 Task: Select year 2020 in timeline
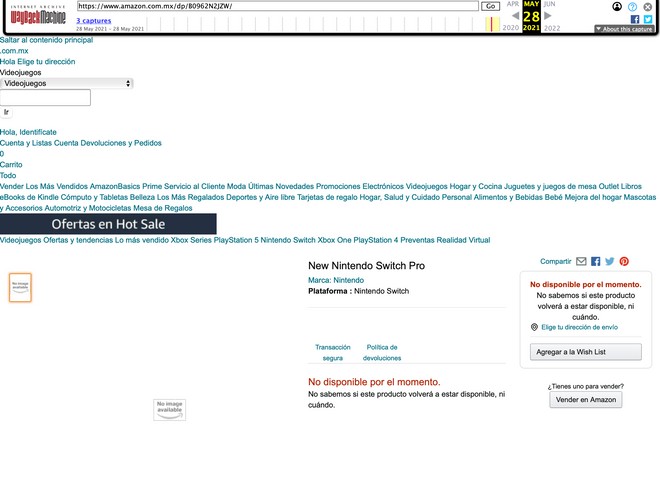coord(511,28)
